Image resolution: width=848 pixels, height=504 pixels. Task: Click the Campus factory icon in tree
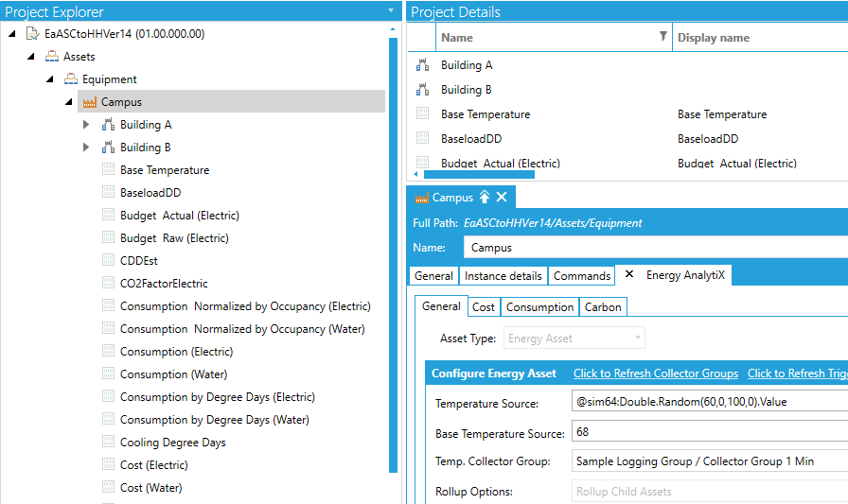pyautogui.click(x=90, y=102)
